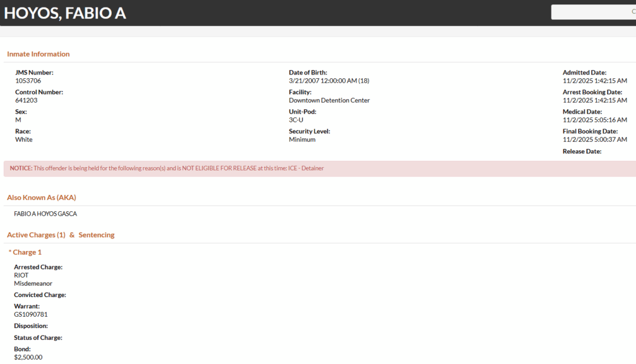Click the Control Number value 641203
The width and height of the screenshot is (636, 364).
click(x=26, y=100)
